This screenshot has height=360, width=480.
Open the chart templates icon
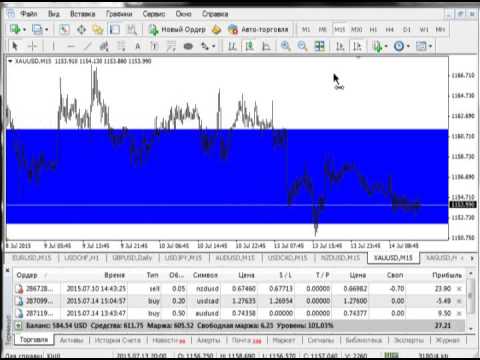(421, 46)
